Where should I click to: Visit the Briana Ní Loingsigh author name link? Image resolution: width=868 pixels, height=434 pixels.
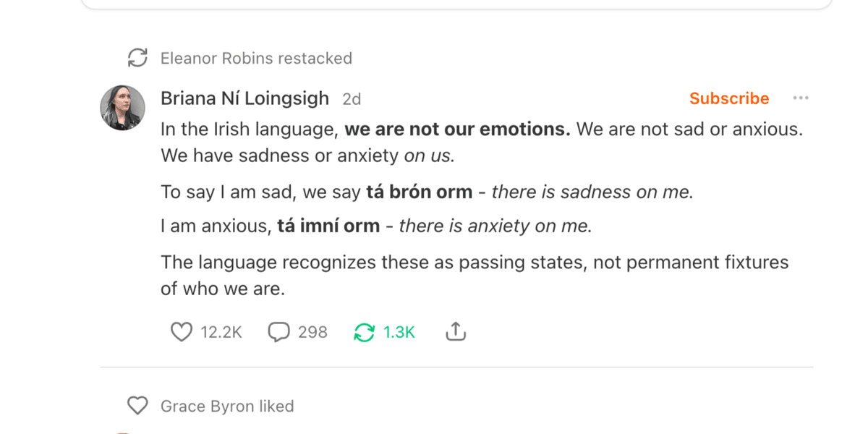pos(244,98)
